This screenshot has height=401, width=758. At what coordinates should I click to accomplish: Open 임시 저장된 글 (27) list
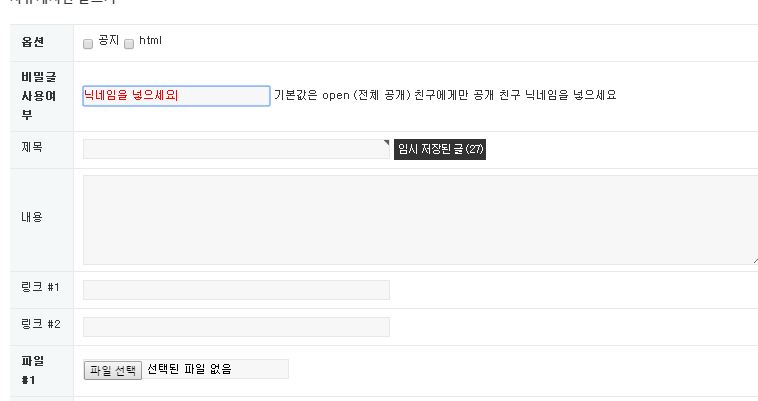tap(440, 149)
